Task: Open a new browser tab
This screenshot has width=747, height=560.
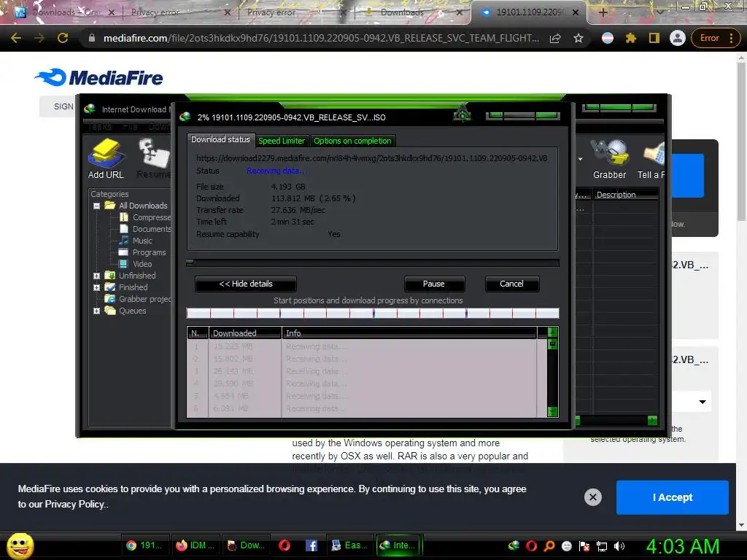Action: (x=603, y=12)
